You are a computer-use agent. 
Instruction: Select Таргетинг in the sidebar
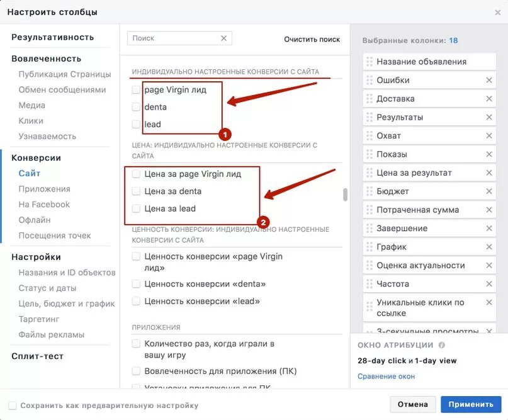39,319
